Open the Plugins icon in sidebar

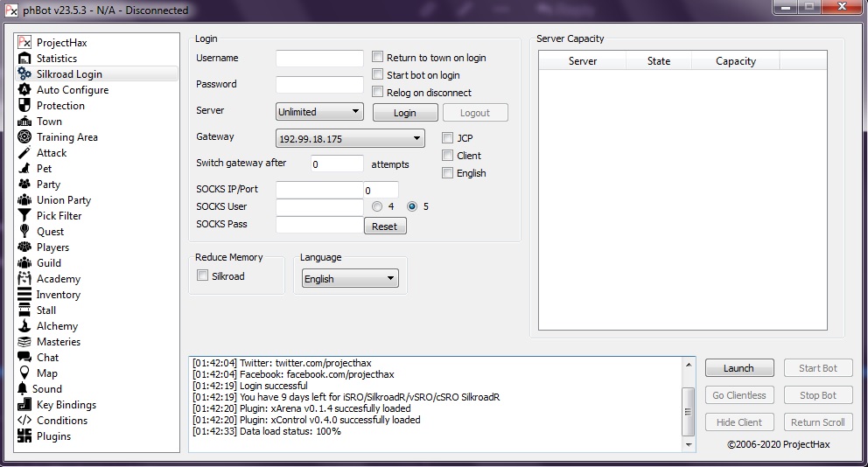coord(24,436)
